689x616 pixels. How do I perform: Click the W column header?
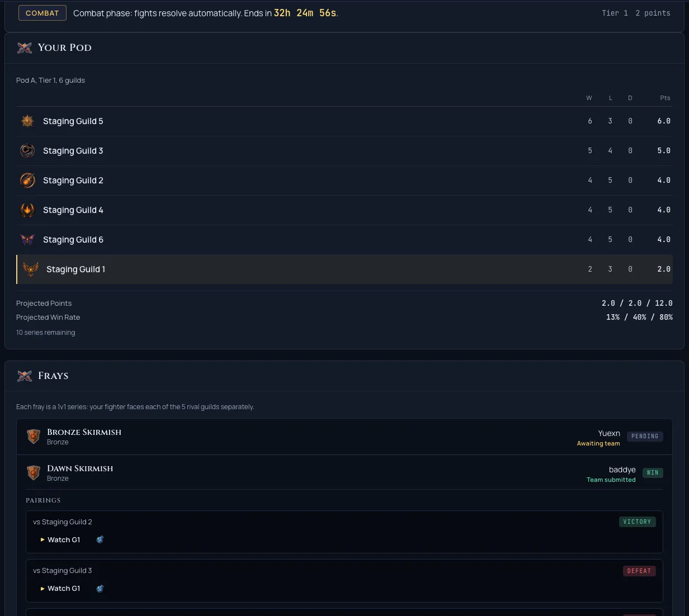pos(589,98)
